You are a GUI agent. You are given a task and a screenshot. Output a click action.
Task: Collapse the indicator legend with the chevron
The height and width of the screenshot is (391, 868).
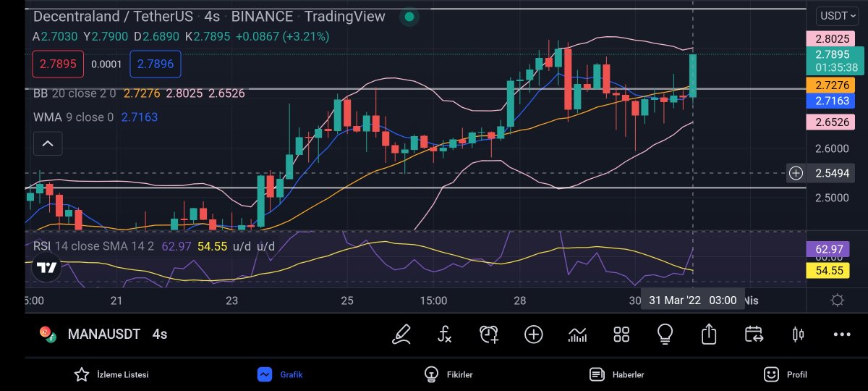[x=47, y=143]
